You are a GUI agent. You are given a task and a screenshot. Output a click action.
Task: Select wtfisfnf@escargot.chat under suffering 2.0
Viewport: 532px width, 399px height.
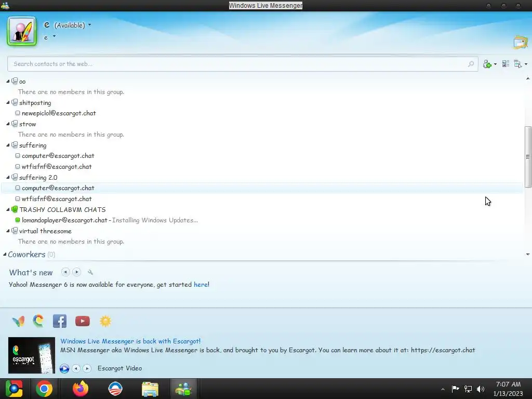point(57,199)
